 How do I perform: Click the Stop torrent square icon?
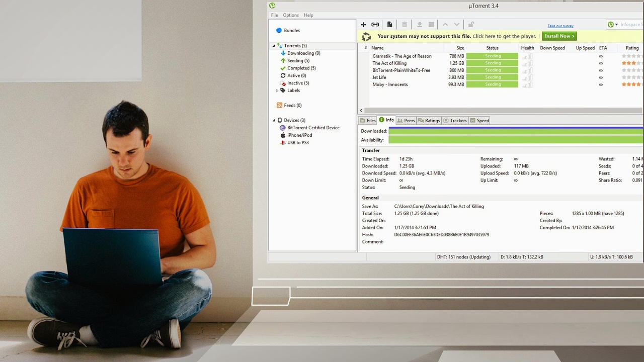[431, 25]
